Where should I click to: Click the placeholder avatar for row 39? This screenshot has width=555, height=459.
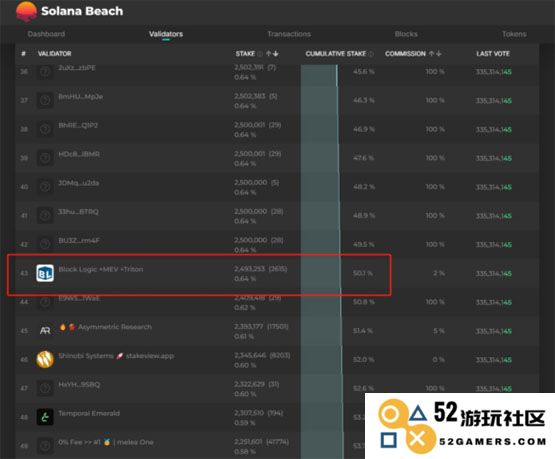(x=45, y=158)
